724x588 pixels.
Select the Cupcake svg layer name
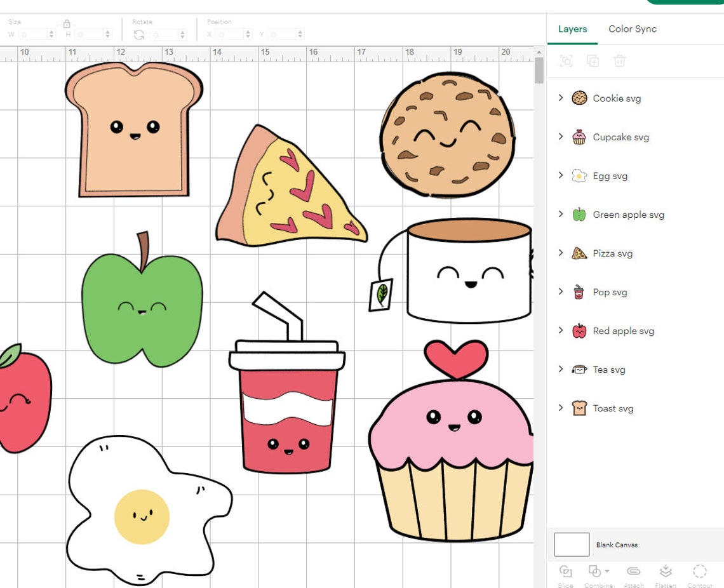621,137
